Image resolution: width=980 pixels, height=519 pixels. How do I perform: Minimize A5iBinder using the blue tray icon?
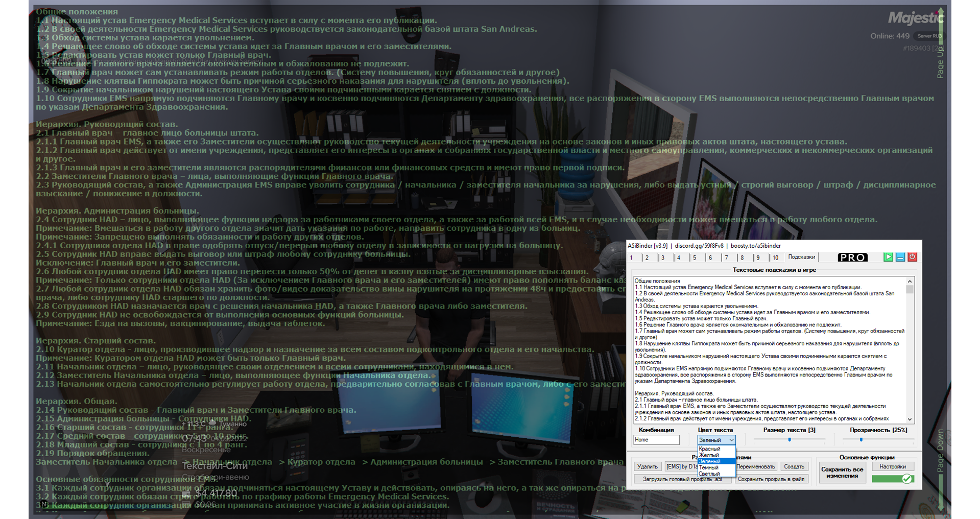coord(900,257)
